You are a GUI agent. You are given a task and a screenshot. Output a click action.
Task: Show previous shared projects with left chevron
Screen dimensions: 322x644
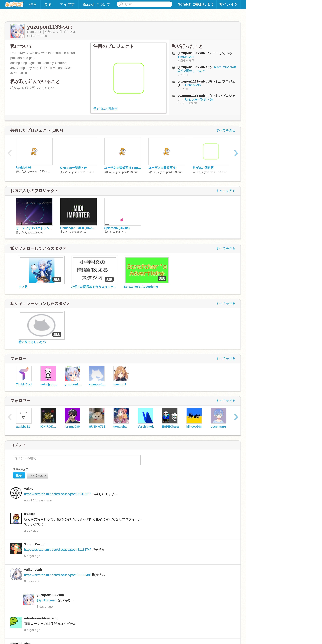[x=10, y=153]
